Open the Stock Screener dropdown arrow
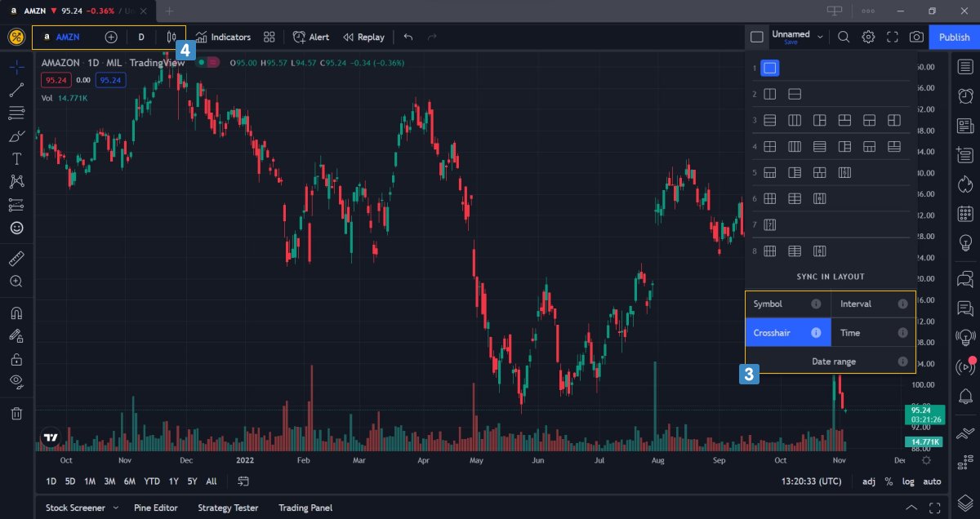Screen dimensions: 980x519 tap(115, 508)
